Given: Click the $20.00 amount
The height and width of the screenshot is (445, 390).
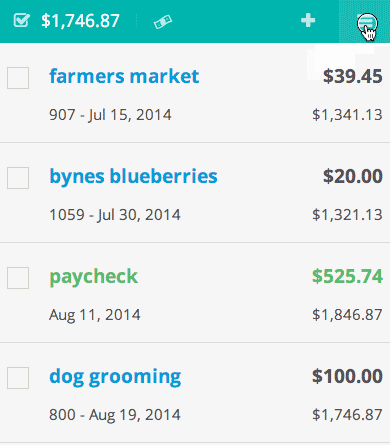Looking at the screenshot, I should coord(353,176).
